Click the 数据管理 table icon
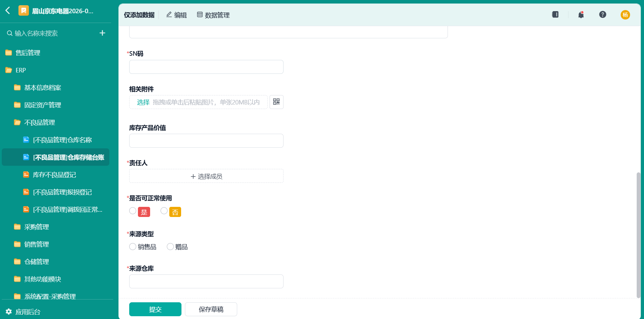The image size is (644, 319). (200, 15)
